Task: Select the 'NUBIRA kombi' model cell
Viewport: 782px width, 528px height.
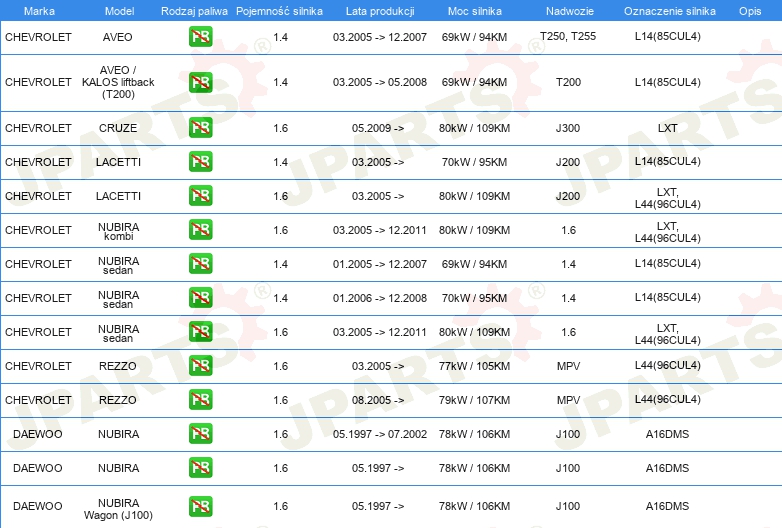Action: [118, 231]
